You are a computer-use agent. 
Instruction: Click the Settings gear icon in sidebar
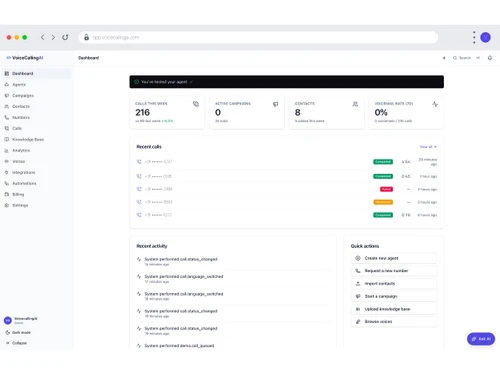(x=6, y=205)
